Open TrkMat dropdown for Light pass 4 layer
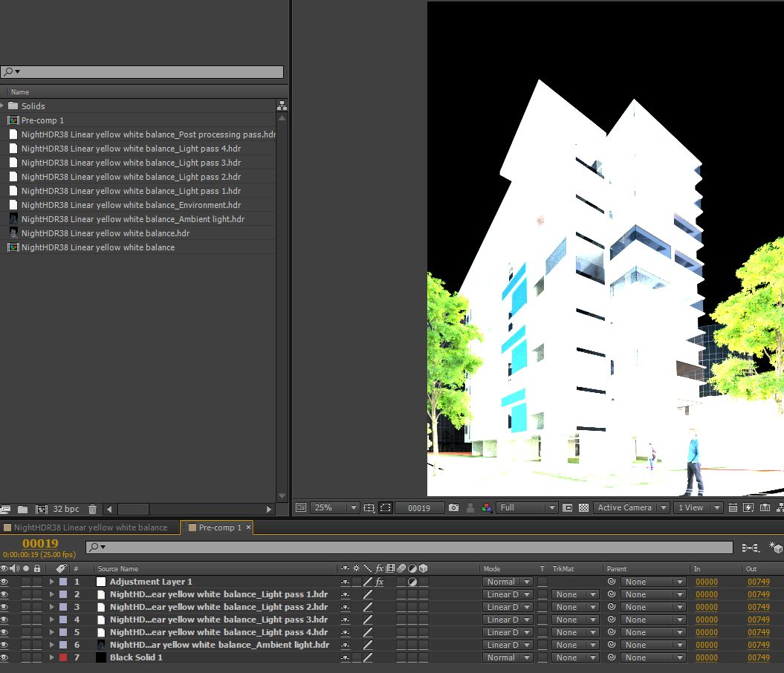The width and height of the screenshot is (784, 673). pyautogui.click(x=575, y=633)
